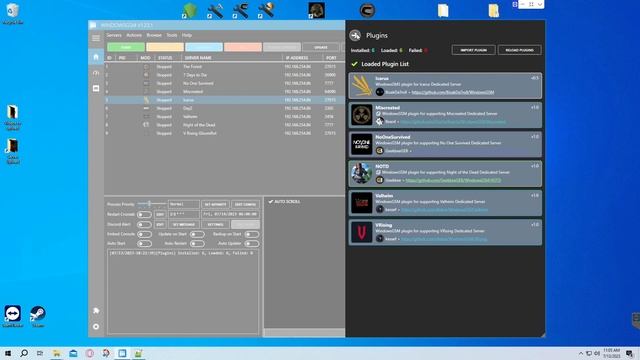Click the Plugins header icon
This screenshot has height=360, width=640.
(355, 36)
